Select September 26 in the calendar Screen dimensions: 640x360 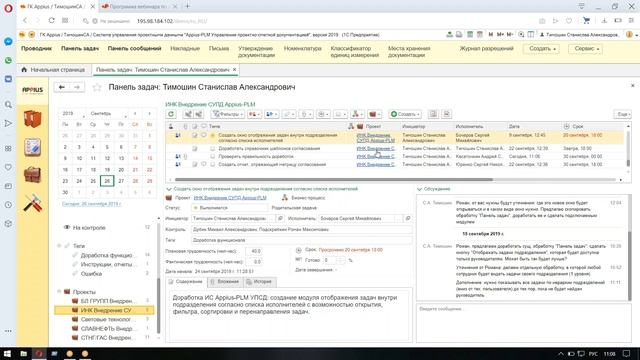(x=107, y=181)
